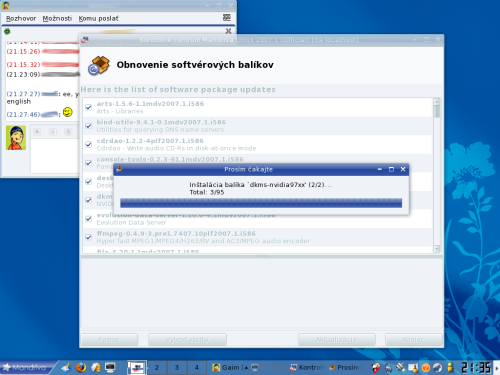Select the Prosím čakajte taskbar entry
This screenshot has height=375, width=500.
pos(347,367)
